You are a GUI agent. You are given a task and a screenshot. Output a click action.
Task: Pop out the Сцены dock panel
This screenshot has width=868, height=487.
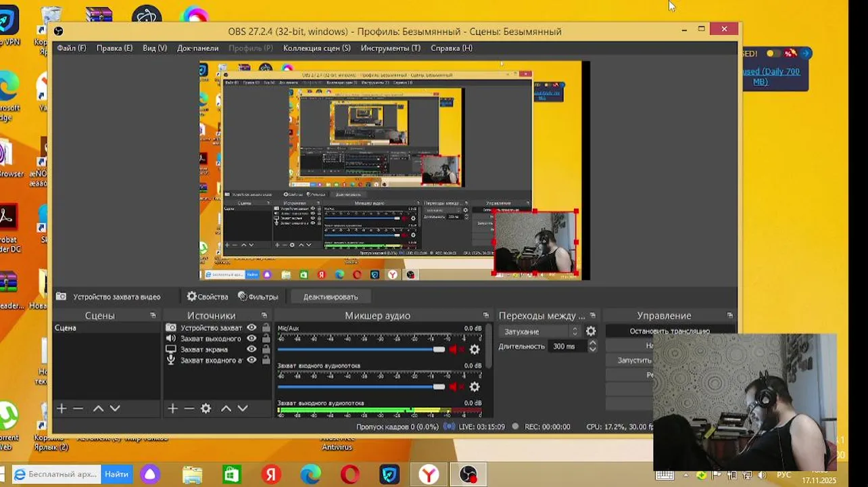153,315
